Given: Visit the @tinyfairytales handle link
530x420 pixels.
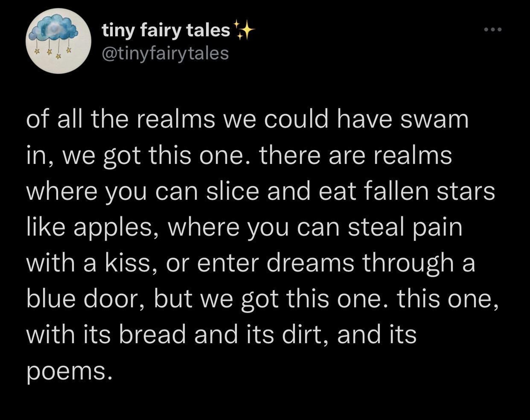Looking at the screenshot, I should click(x=165, y=54).
